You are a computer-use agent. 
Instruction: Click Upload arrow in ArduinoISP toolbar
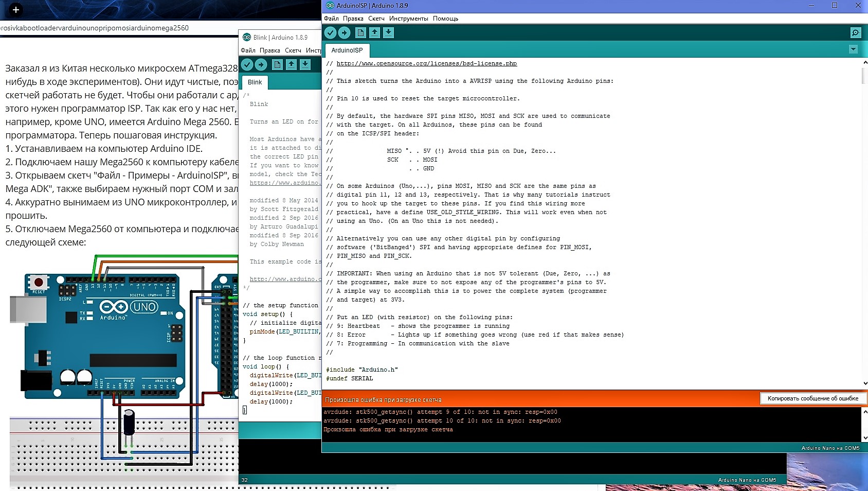click(x=345, y=33)
